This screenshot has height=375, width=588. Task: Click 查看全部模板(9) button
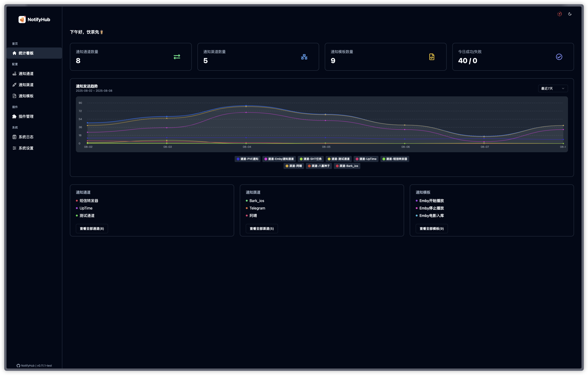432,229
